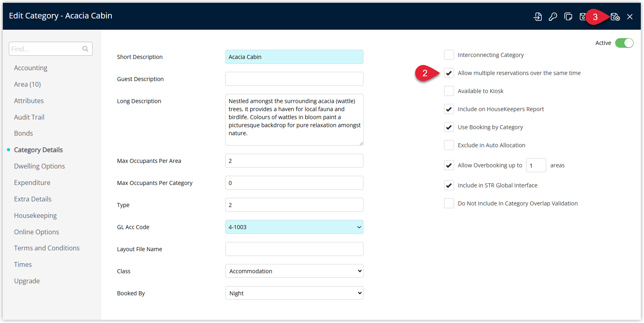The width and height of the screenshot is (644, 323).
Task: Click the Layout File Name field
Action: coord(294,249)
